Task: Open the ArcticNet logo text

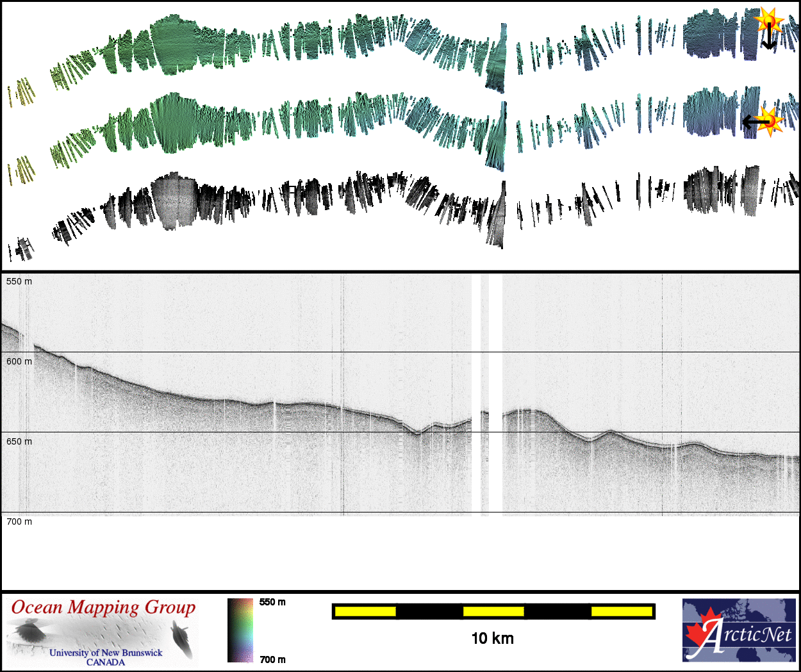Action: [x=756, y=634]
